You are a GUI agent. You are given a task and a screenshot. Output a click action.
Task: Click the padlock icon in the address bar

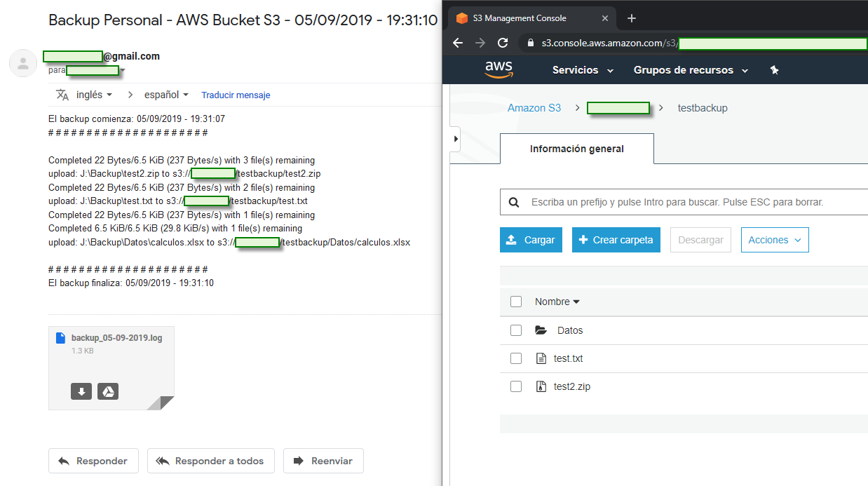click(x=530, y=43)
